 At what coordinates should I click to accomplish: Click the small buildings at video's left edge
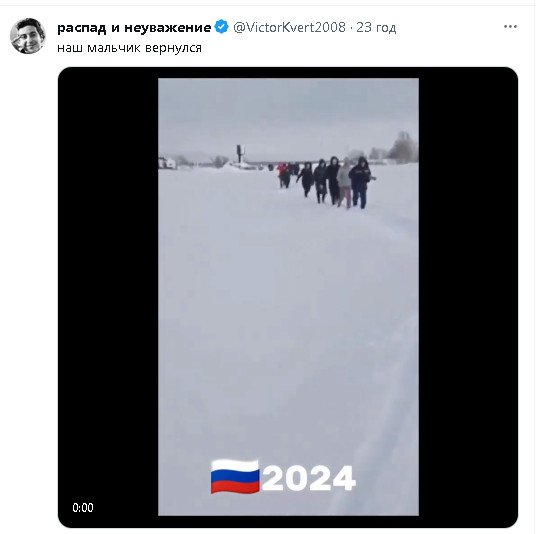pyautogui.click(x=168, y=163)
